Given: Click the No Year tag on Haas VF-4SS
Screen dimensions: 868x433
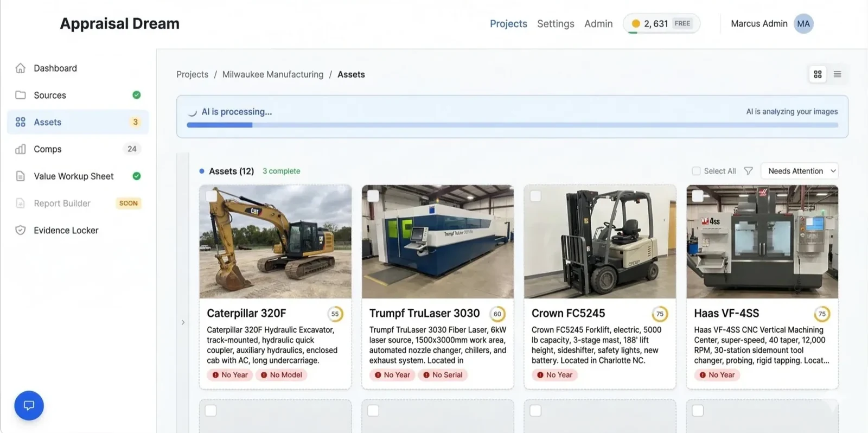Looking at the screenshot, I should [717, 375].
